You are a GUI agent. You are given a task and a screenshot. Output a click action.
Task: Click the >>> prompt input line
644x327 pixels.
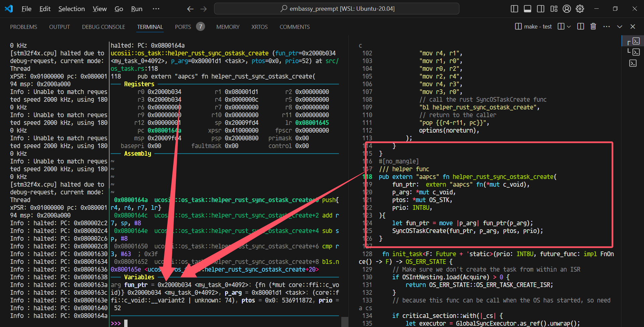[x=225, y=323]
